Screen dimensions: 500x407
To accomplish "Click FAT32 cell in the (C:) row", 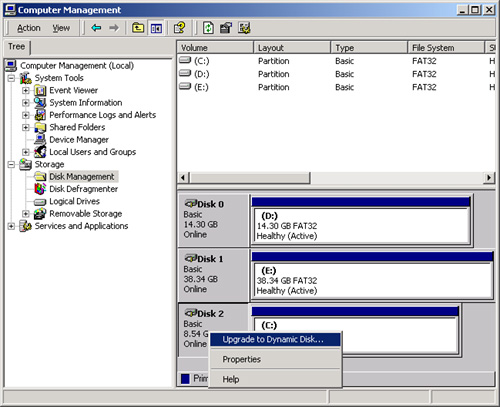I will pyautogui.click(x=424, y=61).
